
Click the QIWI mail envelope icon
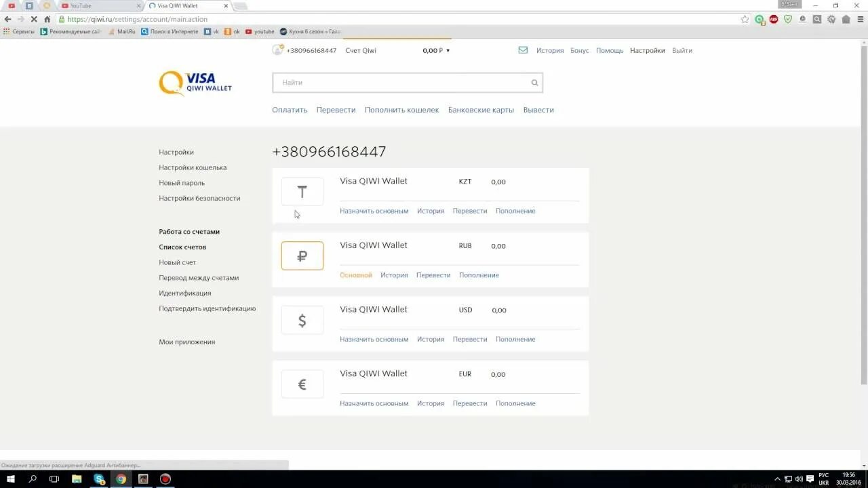point(523,50)
